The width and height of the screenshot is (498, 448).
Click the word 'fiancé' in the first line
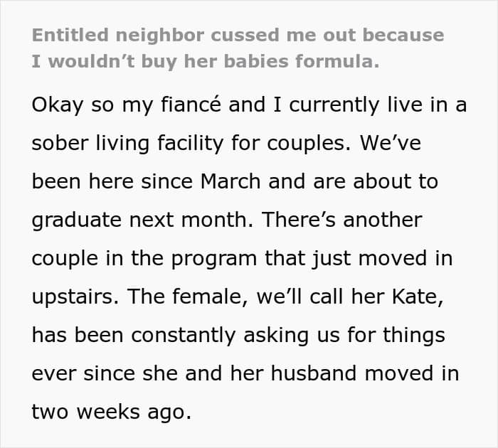click(191, 105)
